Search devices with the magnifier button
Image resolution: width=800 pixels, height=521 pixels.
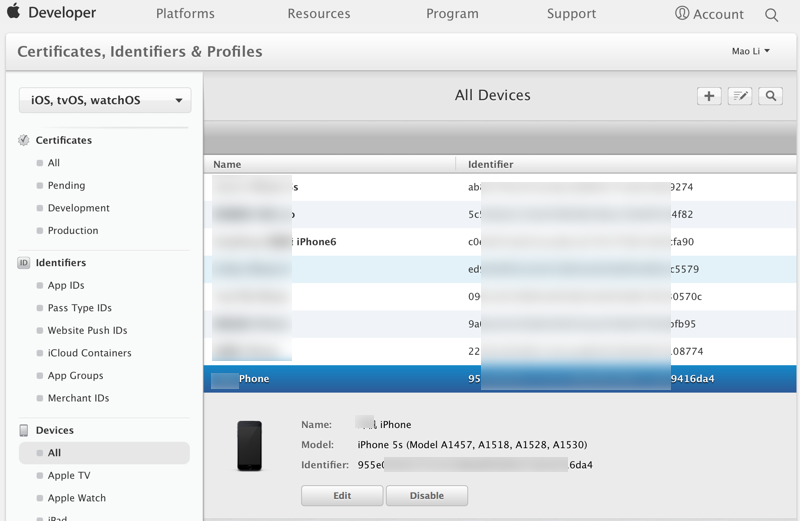(770, 96)
